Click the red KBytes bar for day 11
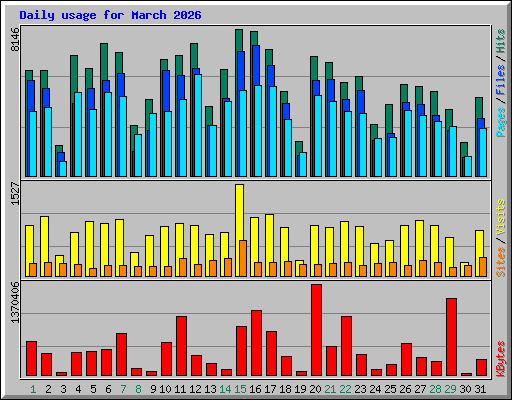This screenshot has height=400, width=512. [x=181, y=346]
